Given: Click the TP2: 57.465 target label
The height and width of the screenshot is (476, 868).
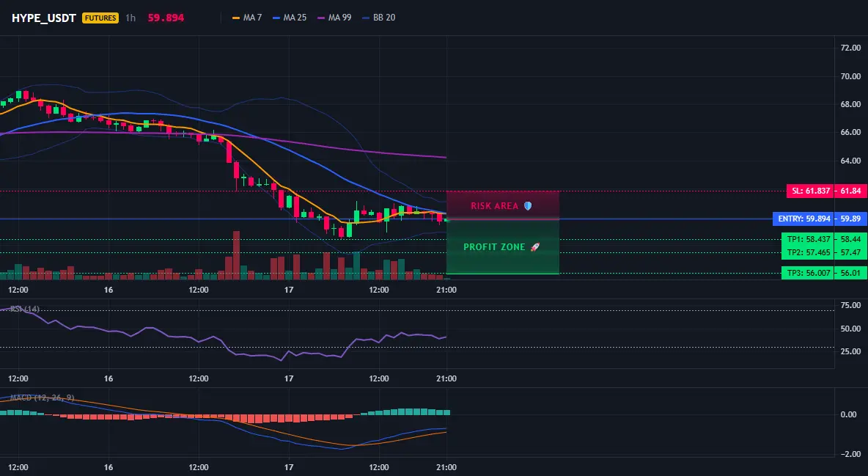Looking at the screenshot, I should point(808,253).
